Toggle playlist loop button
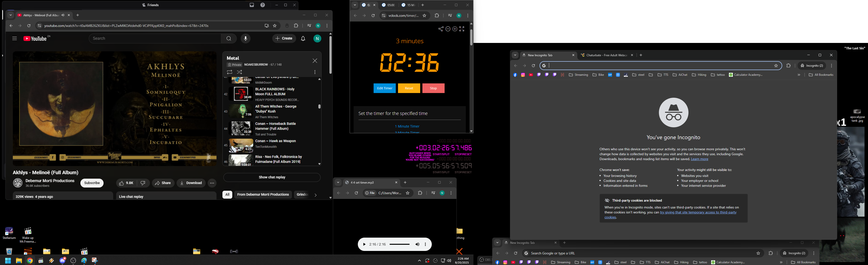 (230, 72)
